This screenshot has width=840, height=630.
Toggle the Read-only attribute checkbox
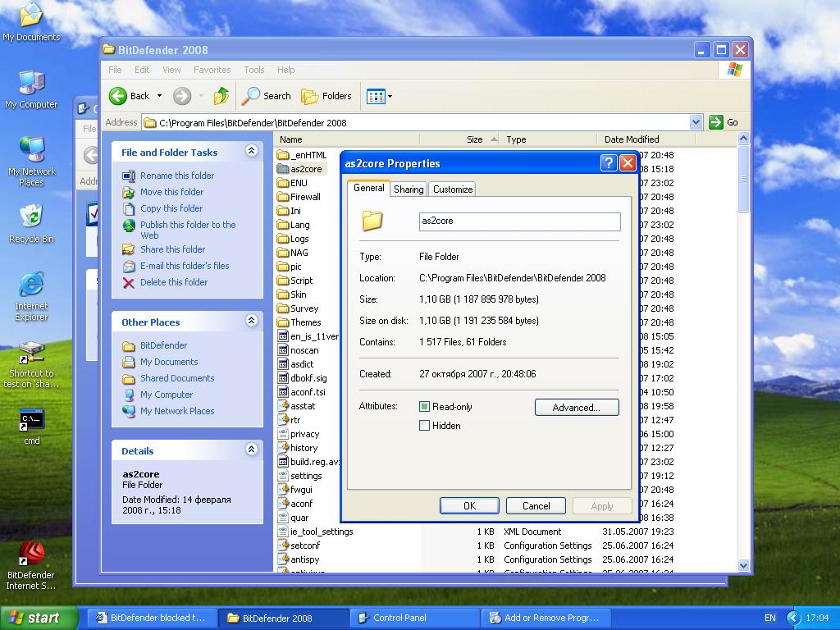[x=424, y=407]
